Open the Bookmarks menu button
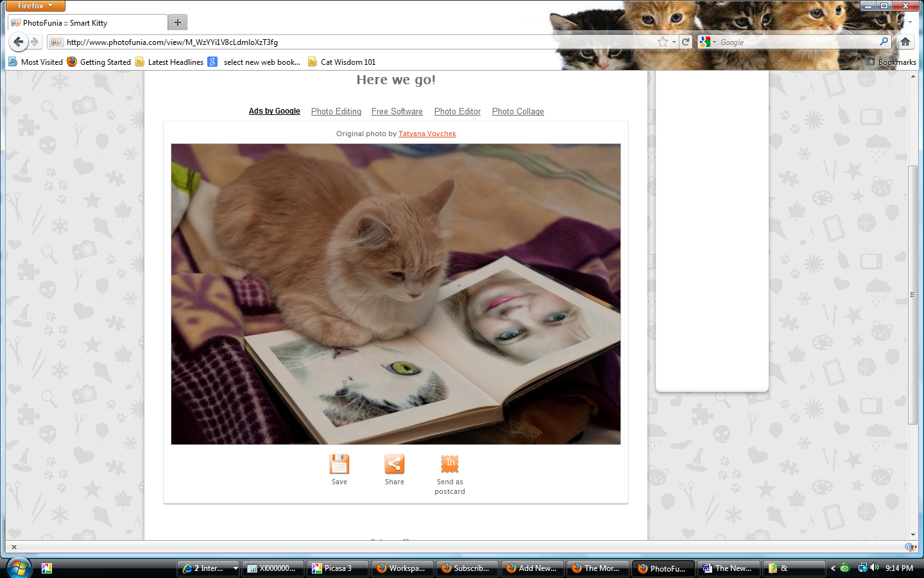 click(x=891, y=62)
